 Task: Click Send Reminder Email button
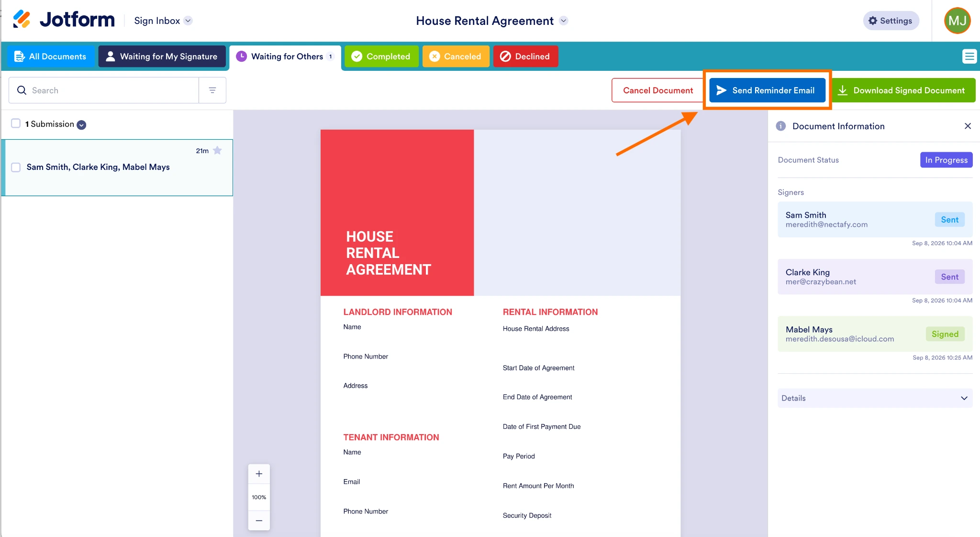pyautogui.click(x=767, y=90)
